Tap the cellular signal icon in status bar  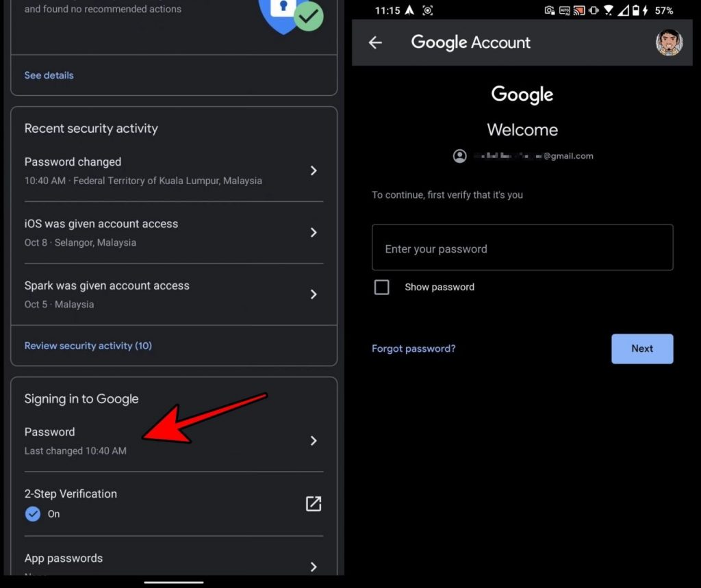[x=623, y=10]
